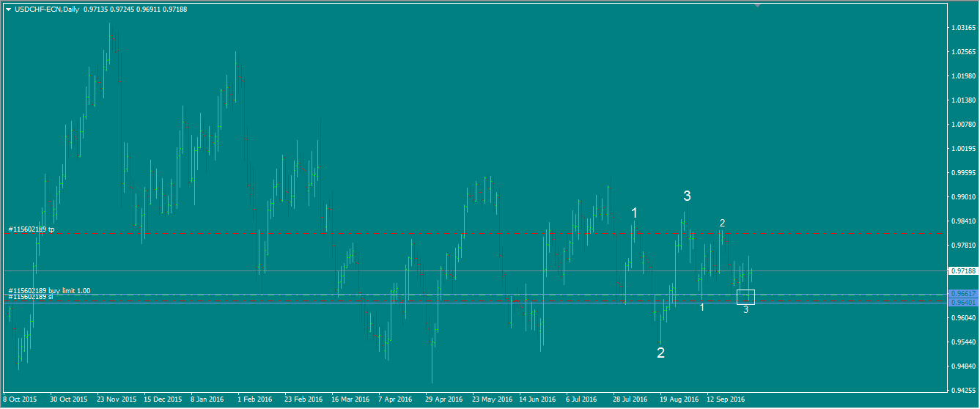Expand the one-click trading arrow beside USDCHF-ECN
The image size is (980, 409).
[8, 8]
